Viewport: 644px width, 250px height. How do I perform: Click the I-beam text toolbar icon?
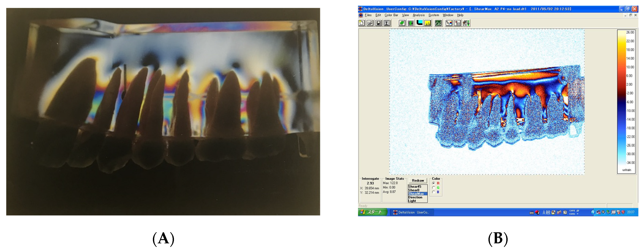coord(387,23)
